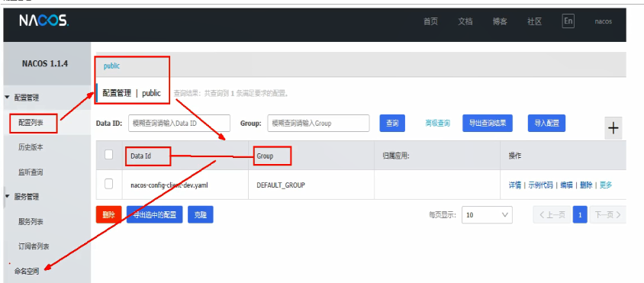644x283 pixels.
Task: Click 导入配置 button
Action: tap(546, 124)
